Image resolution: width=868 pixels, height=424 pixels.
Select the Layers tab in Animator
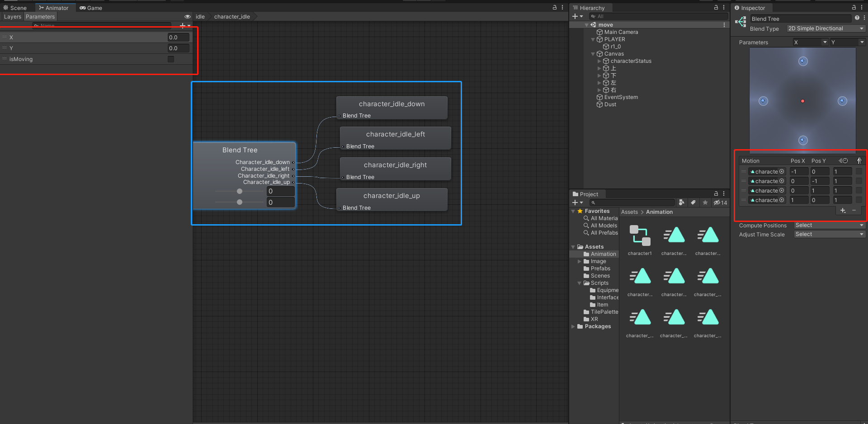(x=12, y=16)
